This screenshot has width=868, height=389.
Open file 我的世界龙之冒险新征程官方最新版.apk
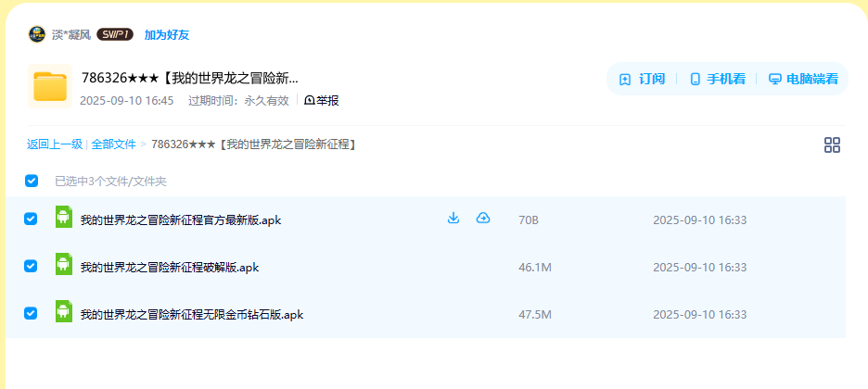[x=181, y=220]
